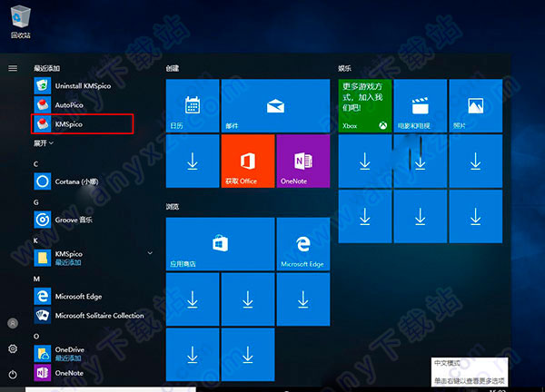Open the purple OneNote tile

(303, 162)
